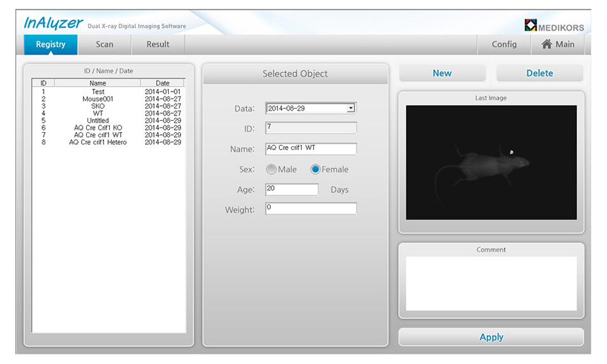Click the Name input field

coord(311,149)
